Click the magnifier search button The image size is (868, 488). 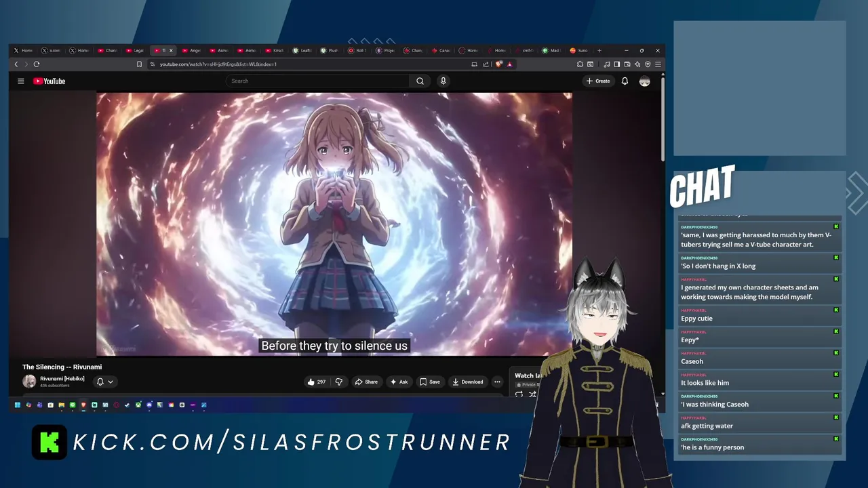(420, 81)
